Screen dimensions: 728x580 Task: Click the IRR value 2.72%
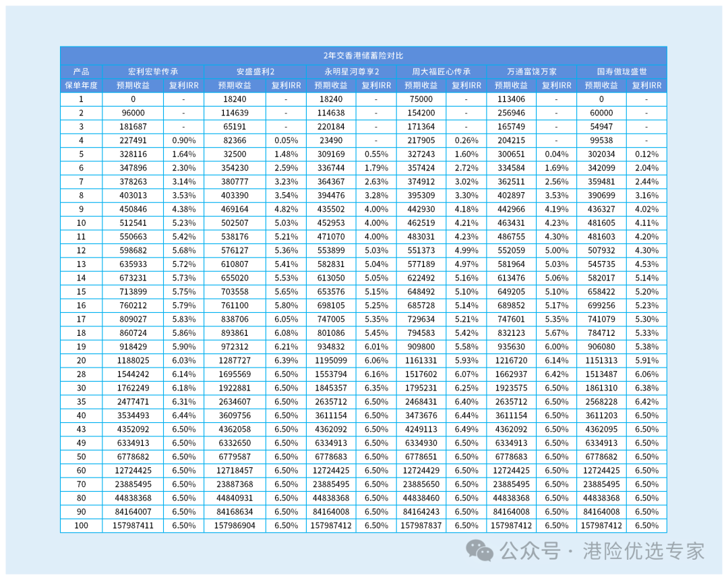pyautogui.click(x=466, y=168)
